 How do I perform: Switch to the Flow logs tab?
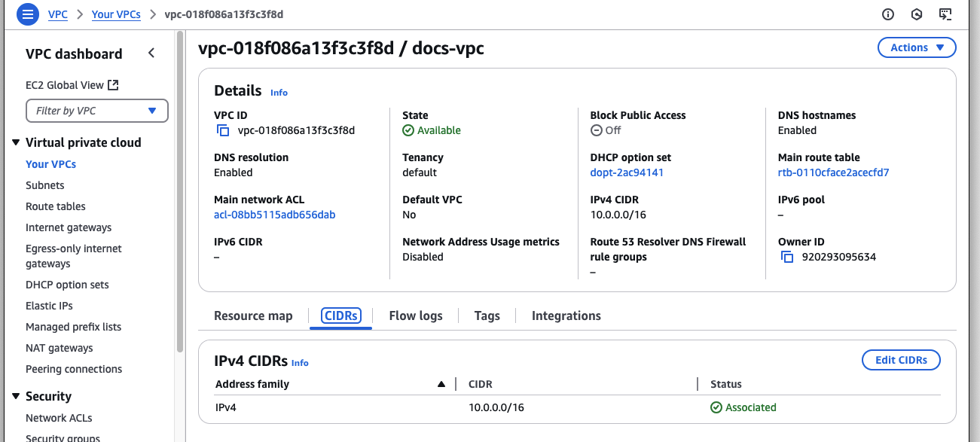(x=415, y=315)
